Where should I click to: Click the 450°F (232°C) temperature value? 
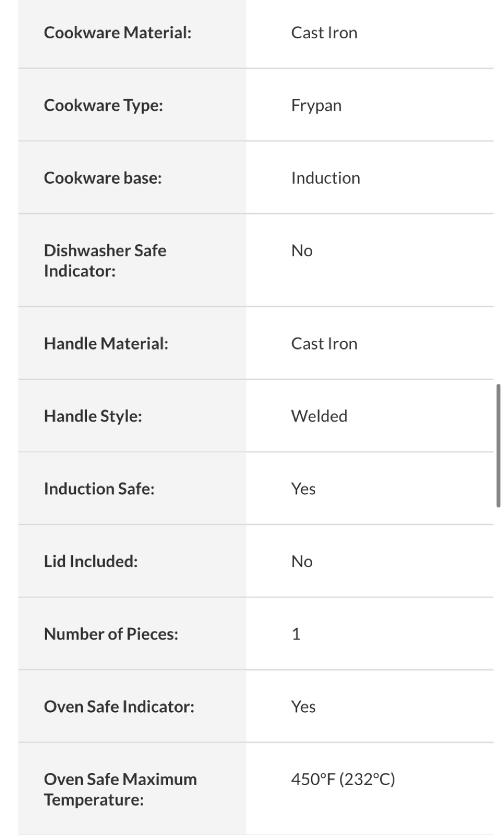(x=343, y=779)
